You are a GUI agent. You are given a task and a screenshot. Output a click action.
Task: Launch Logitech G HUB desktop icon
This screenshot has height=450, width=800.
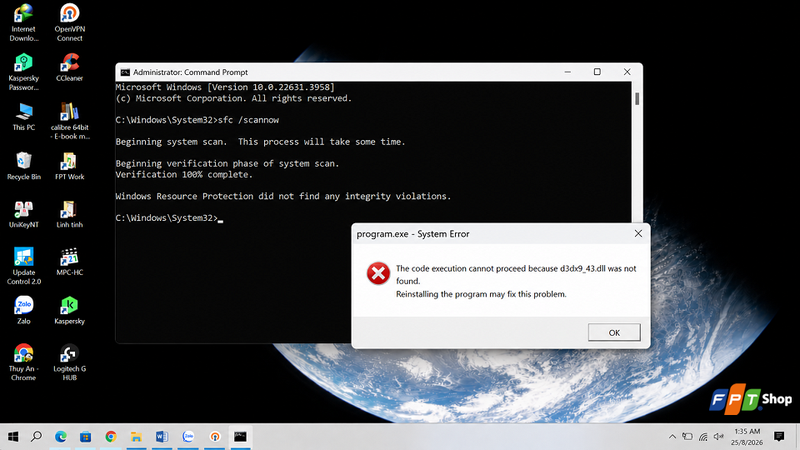point(69,362)
